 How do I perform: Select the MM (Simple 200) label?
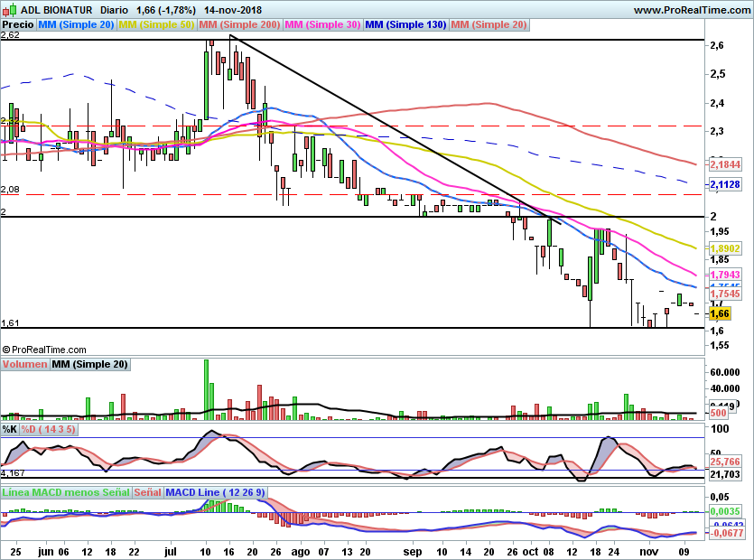pyautogui.click(x=239, y=24)
